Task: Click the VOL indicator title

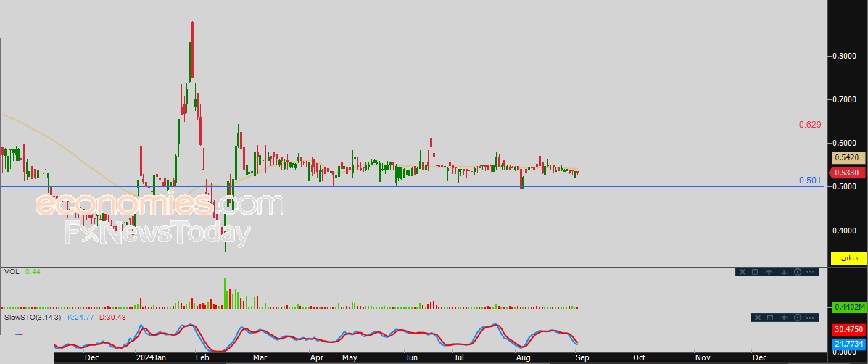Action: [x=11, y=272]
